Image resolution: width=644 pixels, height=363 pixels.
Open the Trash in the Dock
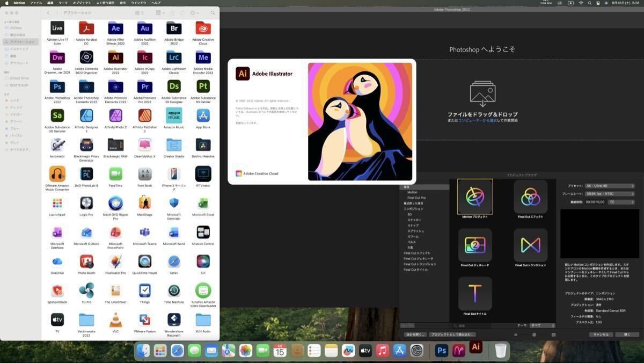(x=500, y=351)
